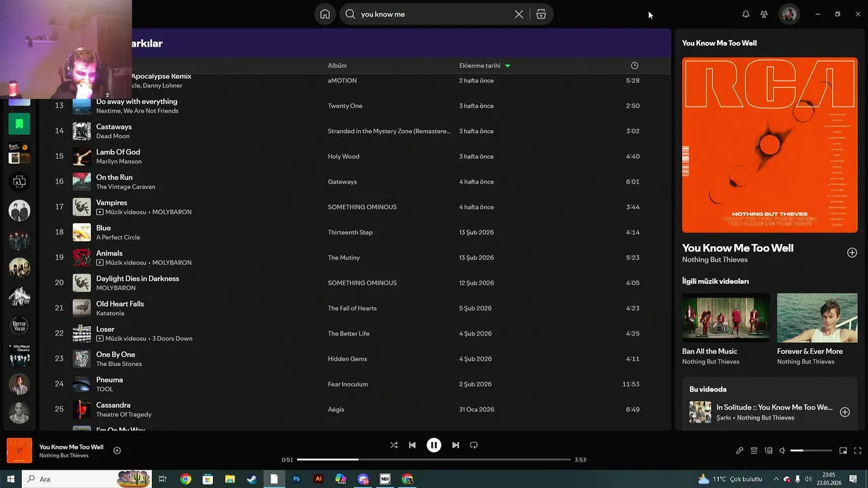
Task: Open the Forever & Ever More video
Action: click(x=817, y=317)
